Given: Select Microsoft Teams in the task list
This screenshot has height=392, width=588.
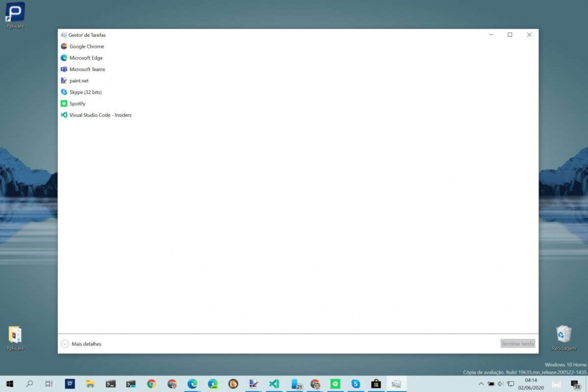Looking at the screenshot, I should 87,69.
